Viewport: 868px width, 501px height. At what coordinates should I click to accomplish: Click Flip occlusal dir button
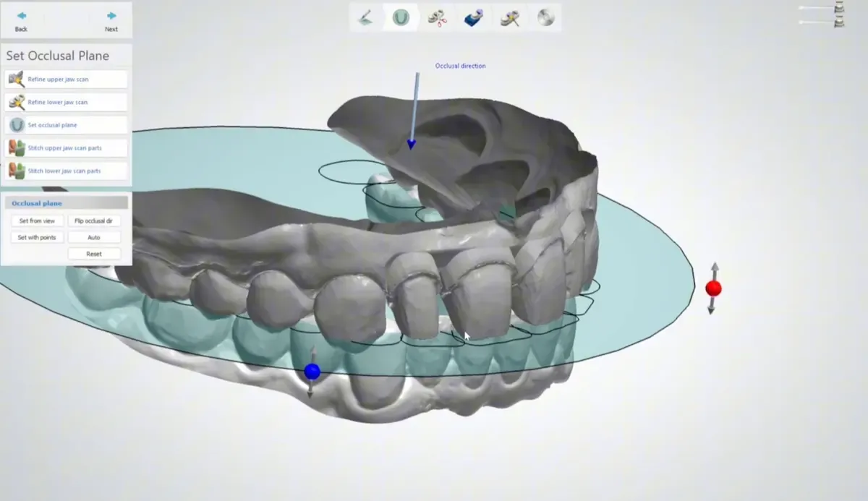[x=94, y=220]
